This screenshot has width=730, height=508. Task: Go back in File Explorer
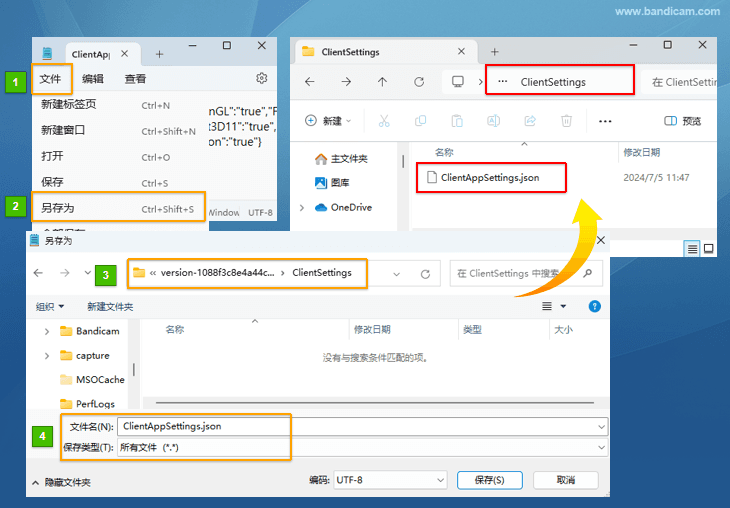coord(310,82)
